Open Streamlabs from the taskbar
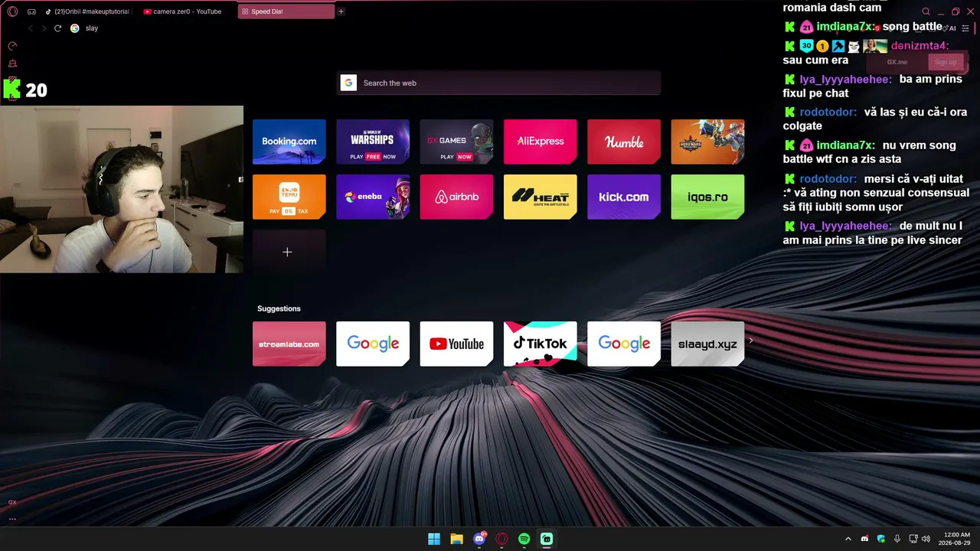Screen dimensions: 980x551 click(x=547, y=539)
